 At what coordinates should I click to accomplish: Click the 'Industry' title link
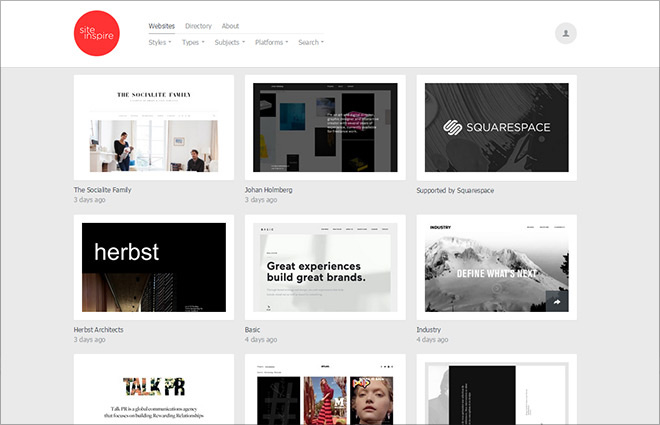(x=428, y=329)
